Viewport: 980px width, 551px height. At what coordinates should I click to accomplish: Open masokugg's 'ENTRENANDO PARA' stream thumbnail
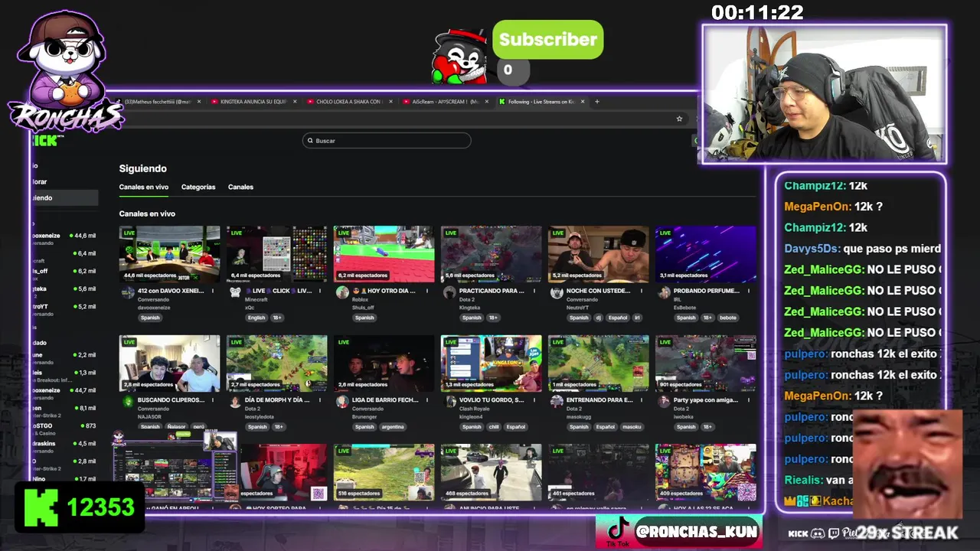click(598, 364)
